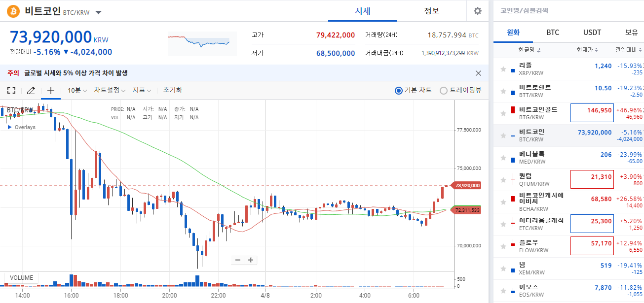The width and height of the screenshot is (644, 303).
Task: Star 이더리움클래식 as favorite
Action: pos(503,224)
